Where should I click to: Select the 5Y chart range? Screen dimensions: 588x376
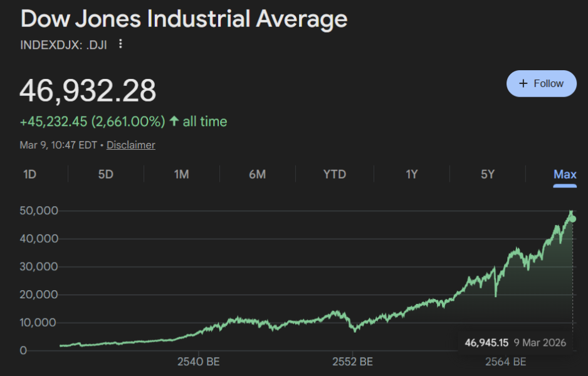click(x=487, y=174)
